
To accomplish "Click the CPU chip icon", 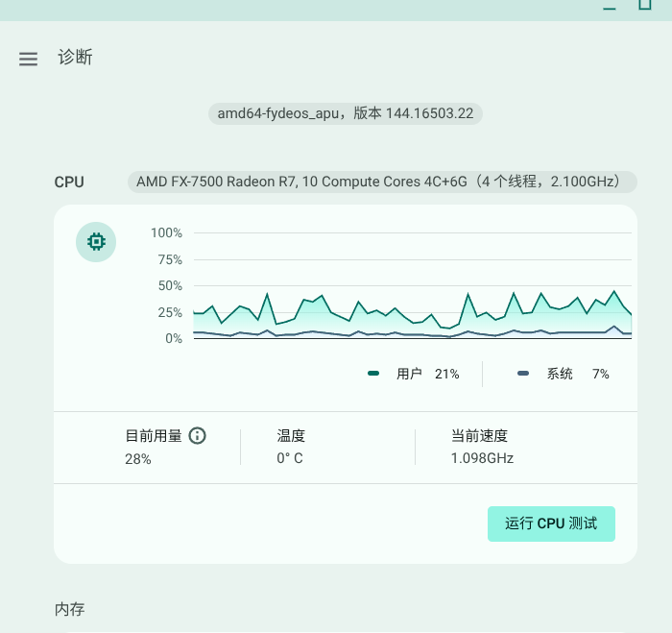I will tap(96, 242).
